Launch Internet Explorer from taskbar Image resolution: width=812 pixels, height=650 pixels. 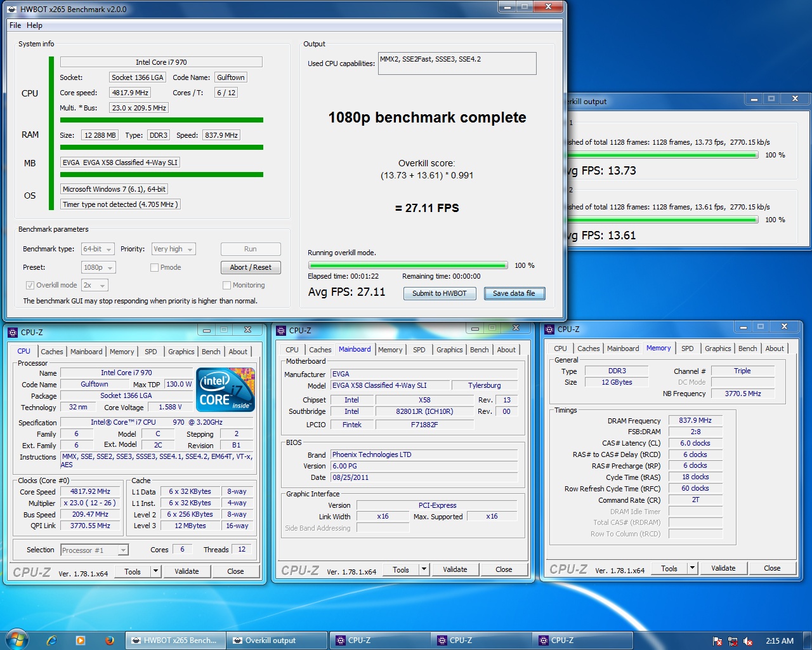[x=51, y=640]
